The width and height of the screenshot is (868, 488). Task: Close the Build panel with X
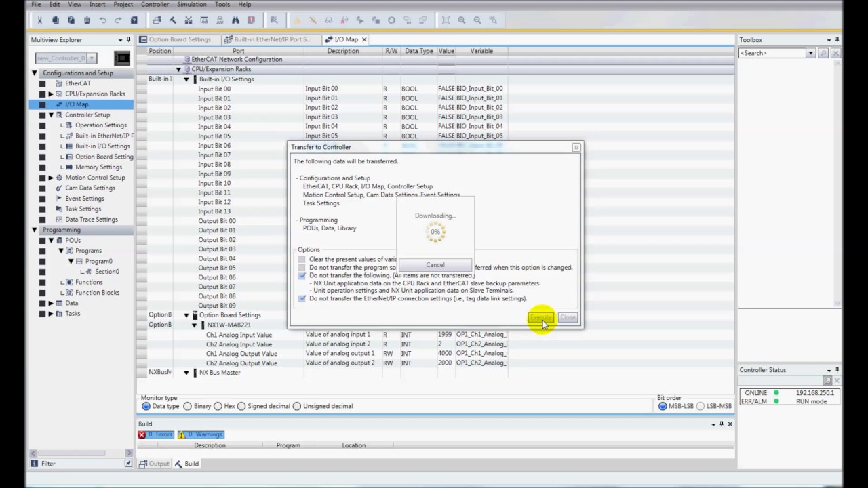click(730, 424)
